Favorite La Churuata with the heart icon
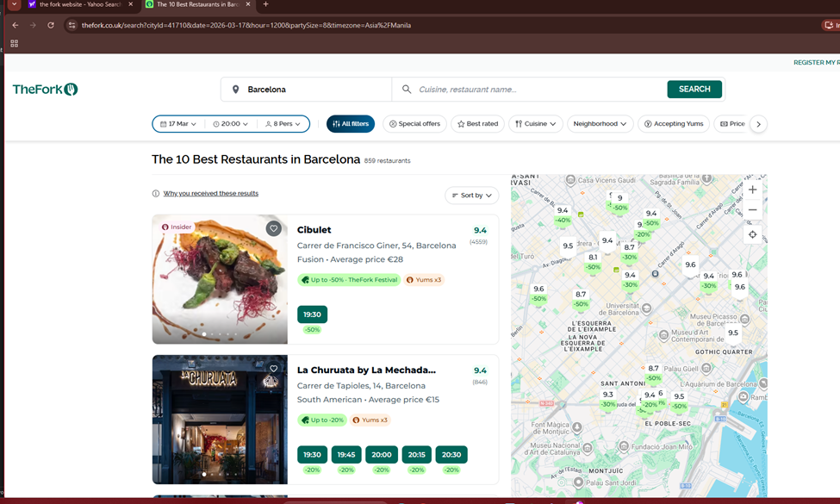Screen dimensions: 840x504 (x=274, y=369)
